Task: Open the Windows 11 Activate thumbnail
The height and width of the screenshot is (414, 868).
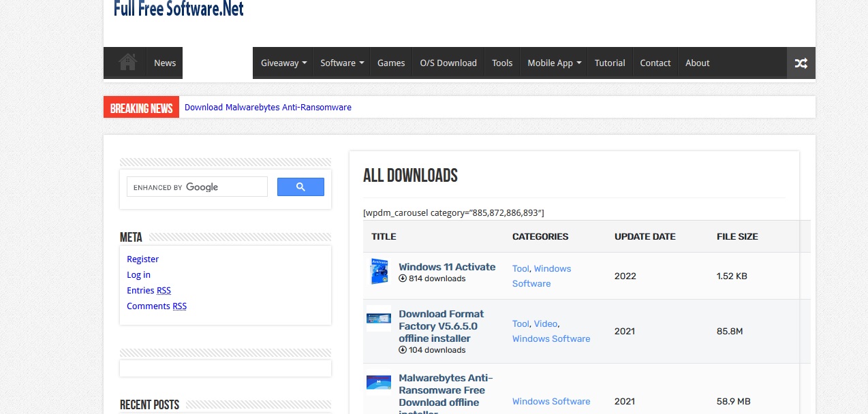Action: (379, 272)
